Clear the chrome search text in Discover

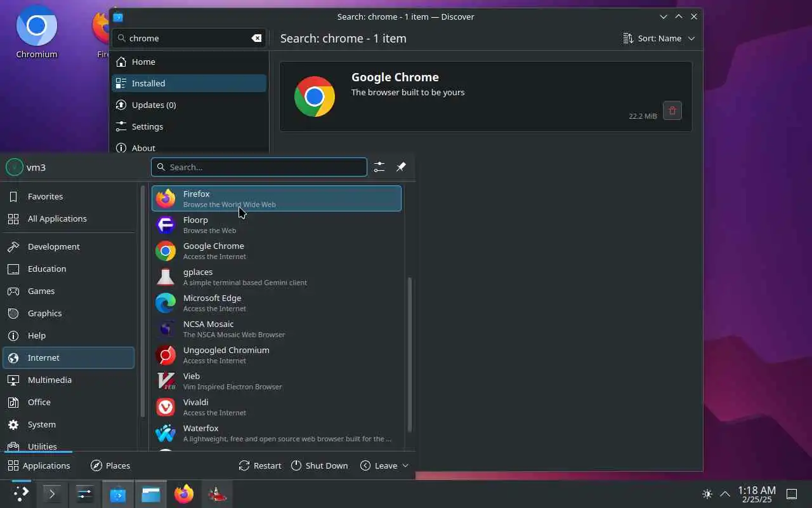click(256, 38)
